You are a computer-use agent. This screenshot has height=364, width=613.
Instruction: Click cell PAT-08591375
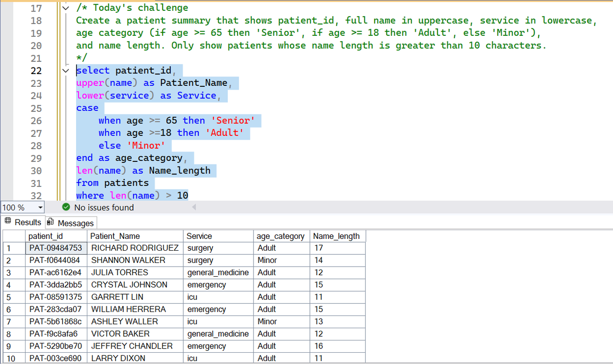(x=56, y=297)
